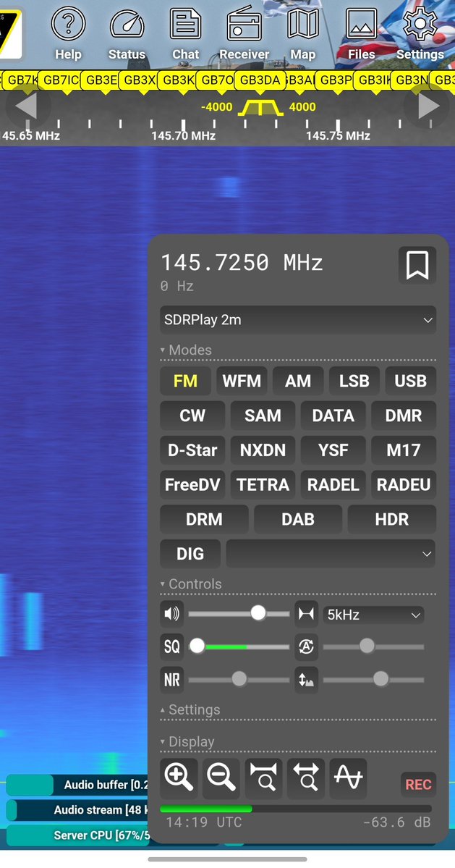Open the Receiver panel
This screenshot has width=455, height=868.
(244, 33)
